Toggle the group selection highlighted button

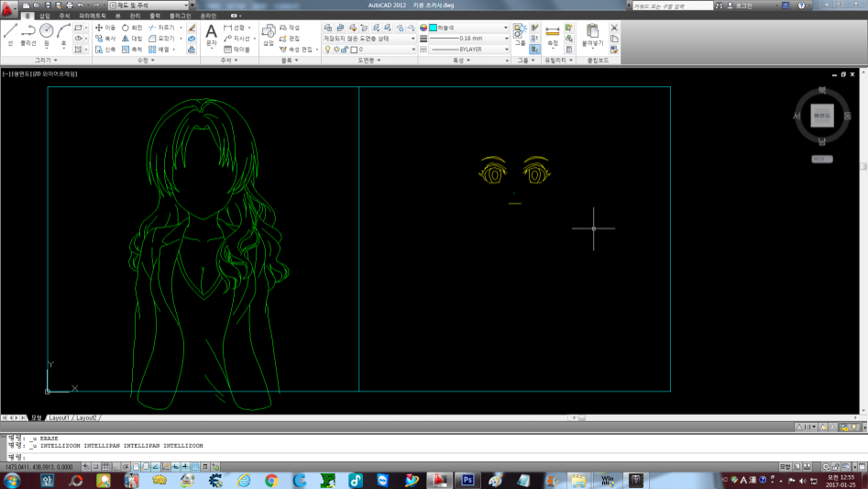tap(534, 50)
